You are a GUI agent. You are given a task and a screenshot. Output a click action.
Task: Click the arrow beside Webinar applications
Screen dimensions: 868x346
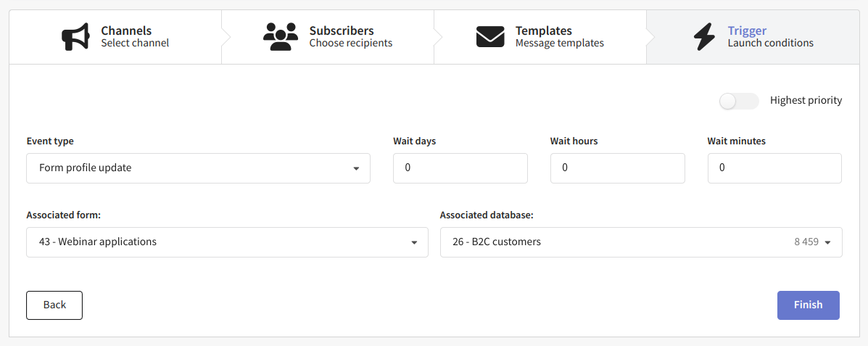coord(414,242)
